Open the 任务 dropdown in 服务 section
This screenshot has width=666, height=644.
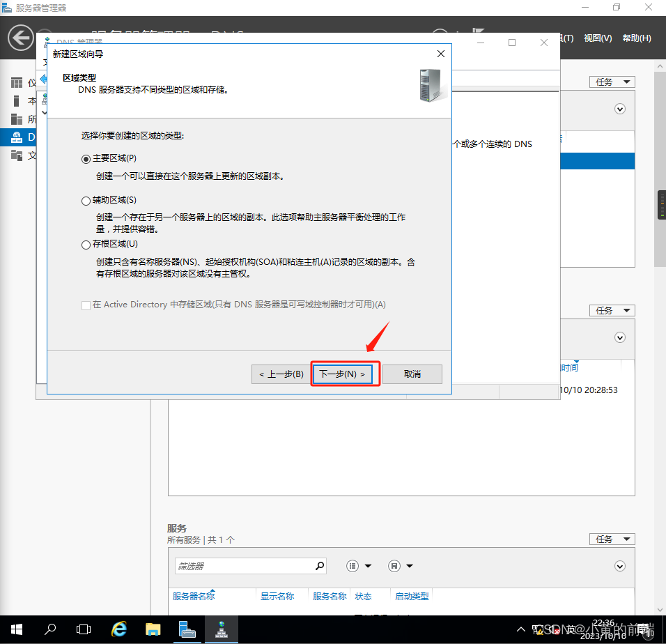tap(612, 539)
